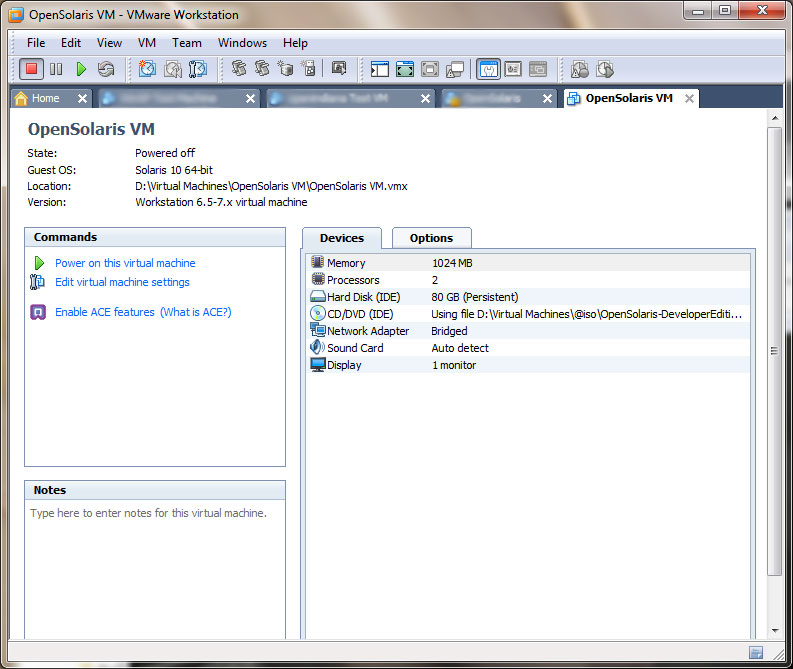Switch to the Options tab

pyautogui.click(x=431, y=238)
